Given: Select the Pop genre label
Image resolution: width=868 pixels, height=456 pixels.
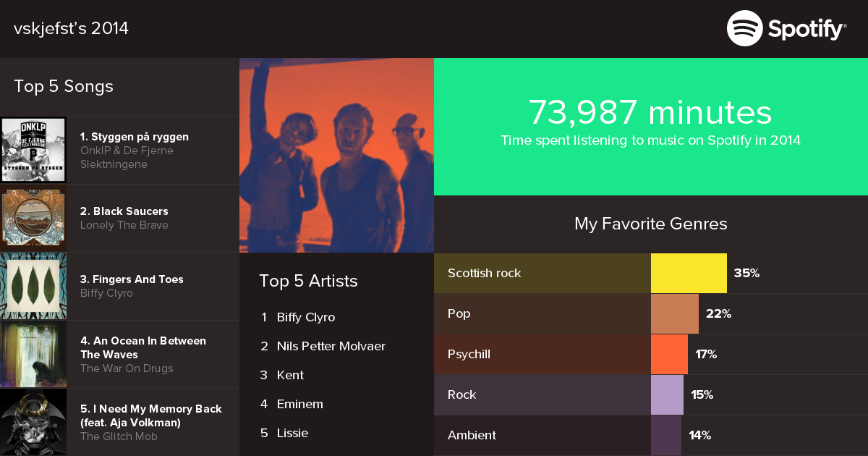Looking at the screenshot, I should (459, 313).
